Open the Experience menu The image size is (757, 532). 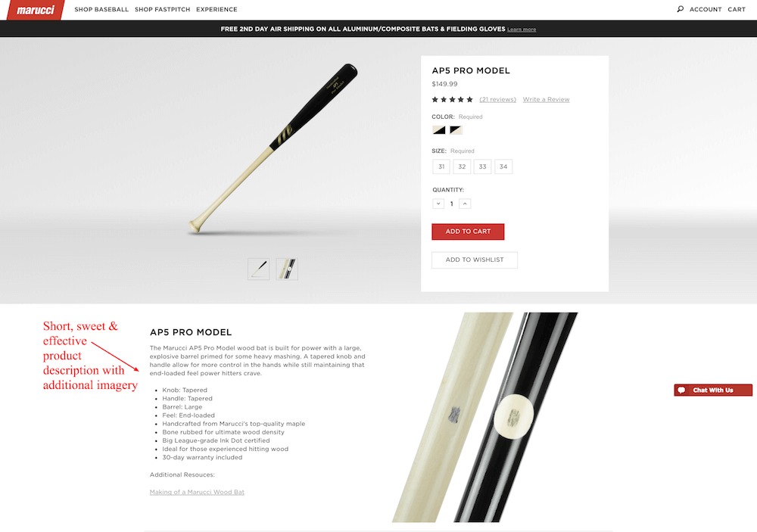[217, 9]
